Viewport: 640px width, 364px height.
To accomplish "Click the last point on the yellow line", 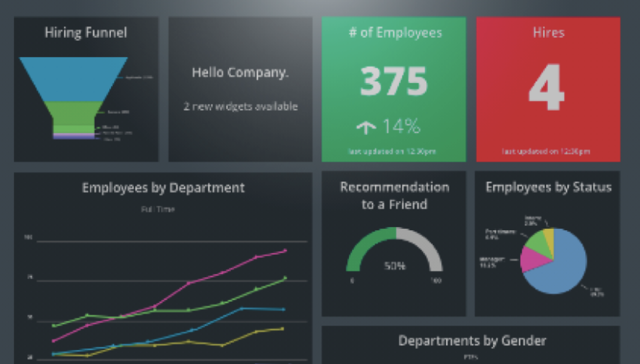I will coord(282,329).
